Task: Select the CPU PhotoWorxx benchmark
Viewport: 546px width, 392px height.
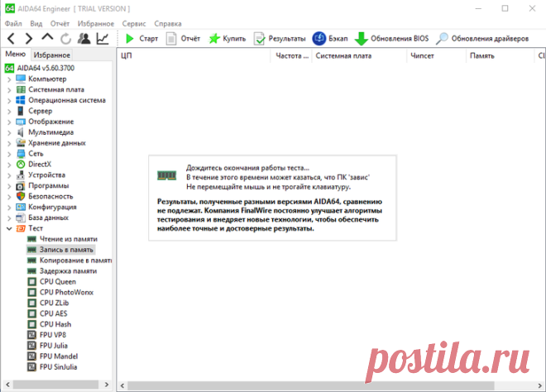Action: (60, 293)
